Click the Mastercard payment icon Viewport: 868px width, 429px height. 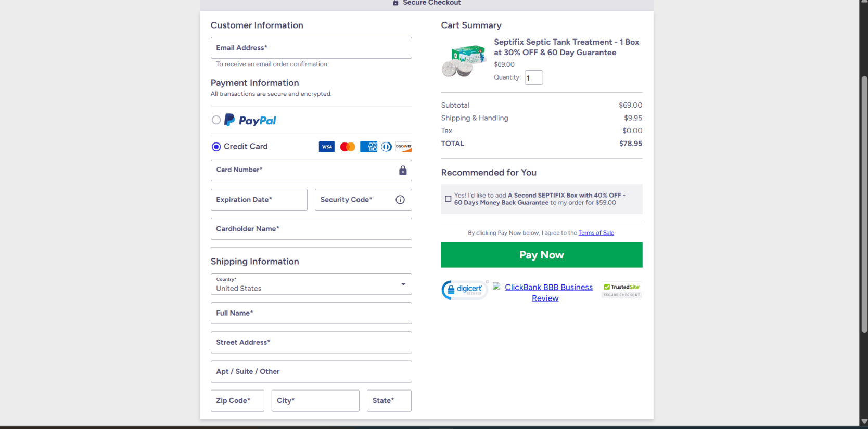tap(347, 147)
